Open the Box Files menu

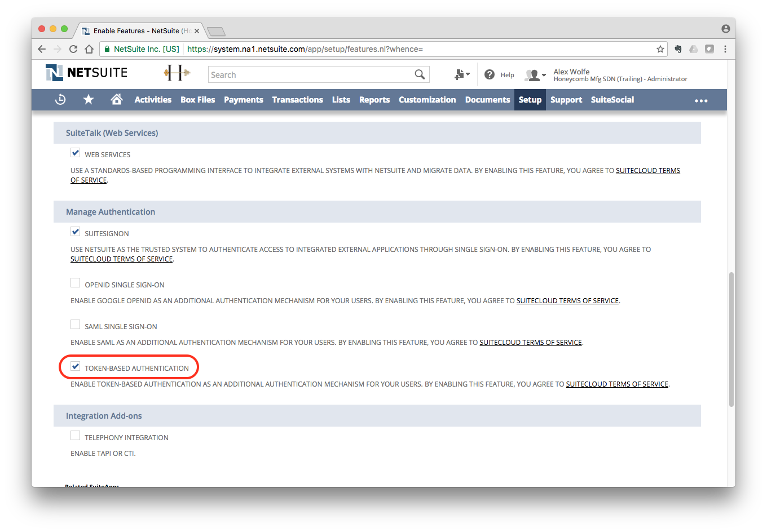point(197,100)
